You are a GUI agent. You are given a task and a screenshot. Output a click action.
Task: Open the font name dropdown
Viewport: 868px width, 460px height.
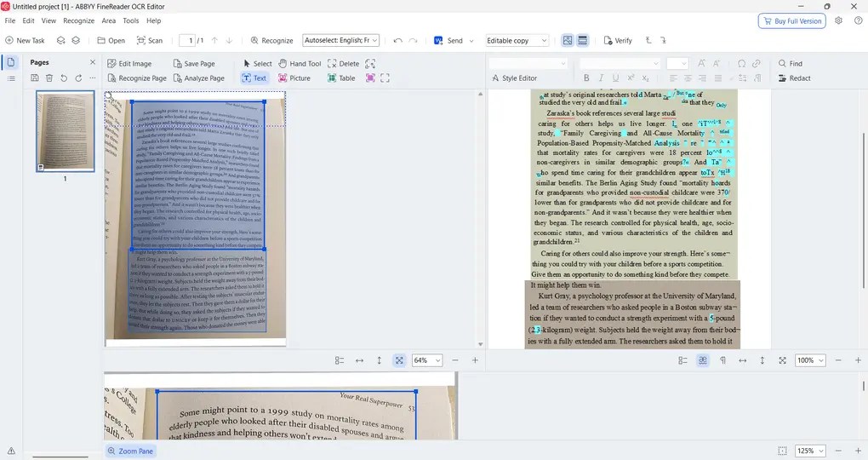(620, 64)
